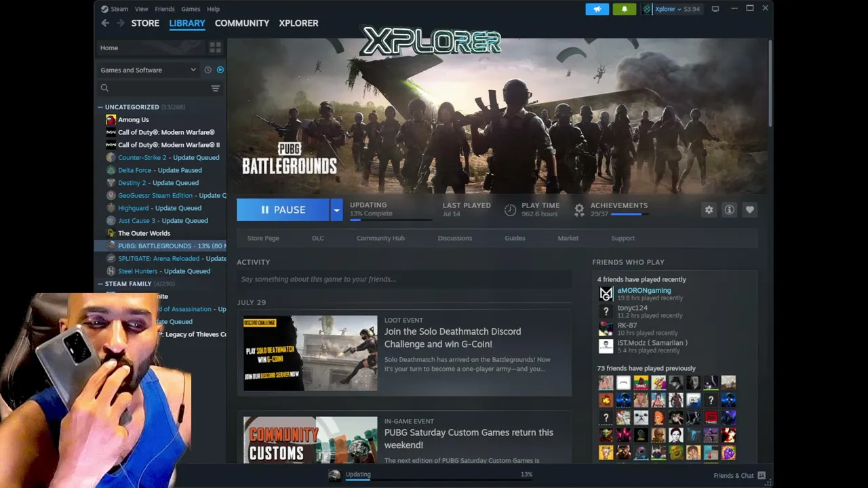Open the Community Hub link
Viewport: 868px width, 488px height.
(380, 239)
